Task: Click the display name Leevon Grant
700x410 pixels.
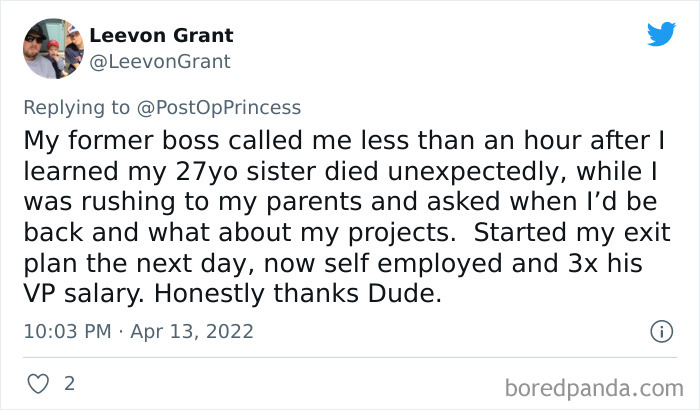Action: click(161, 35)
